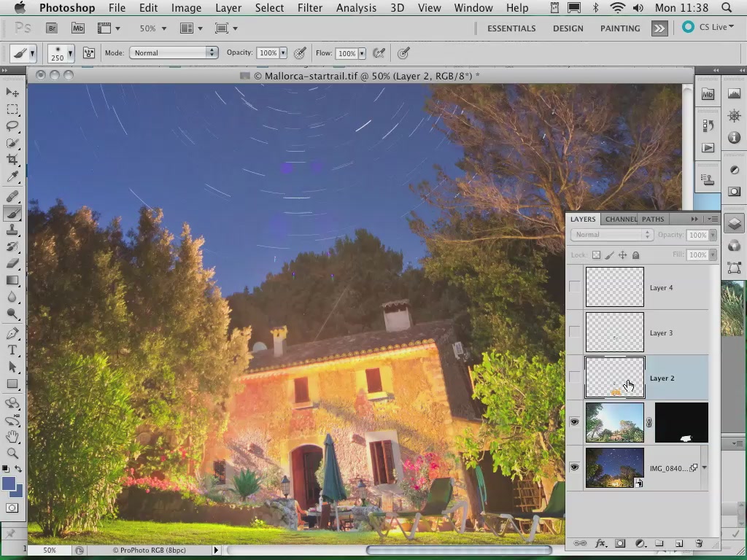This screenshot has width=747, height=560.
Task: Pick the Eyedropper tool
Action: (x=12, y=176)
